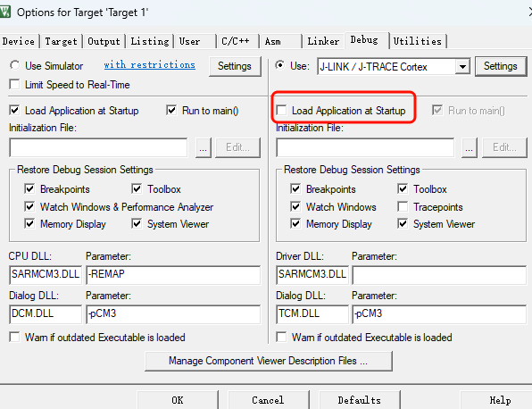The width and height of the screenshot is (532, 409).
Task: Click CPU DLL field SARMCM3.DLL
Action: (x=46, y=274)
